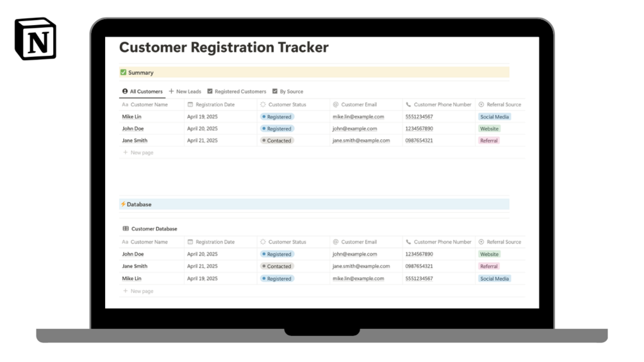The height and width of the screenshot is (362, 644).
Task: Click the @ icon in Summary Customer Email header
Action: coord(336,104)
